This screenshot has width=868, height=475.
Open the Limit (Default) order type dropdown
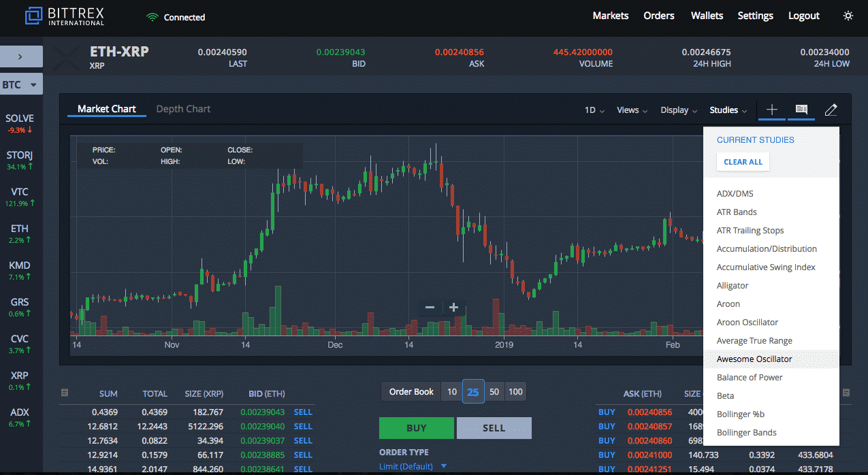pos(413,466)
